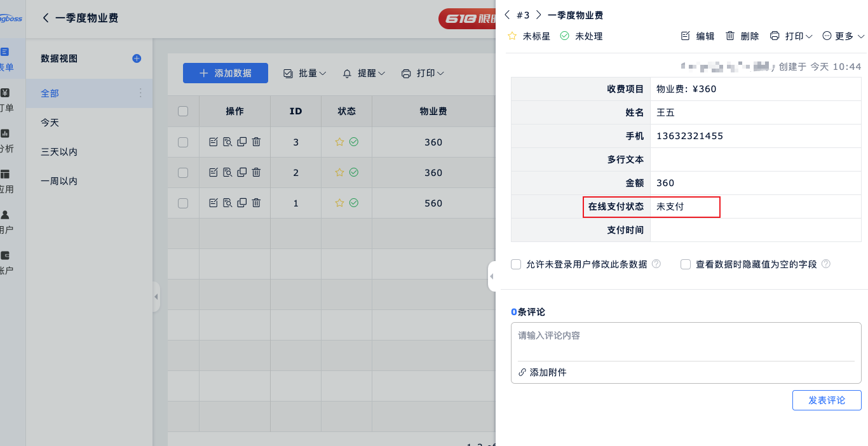Click the plus icon beside 数据视图
868x446 pixels.
pyautogui.click(x=137, y=58)
